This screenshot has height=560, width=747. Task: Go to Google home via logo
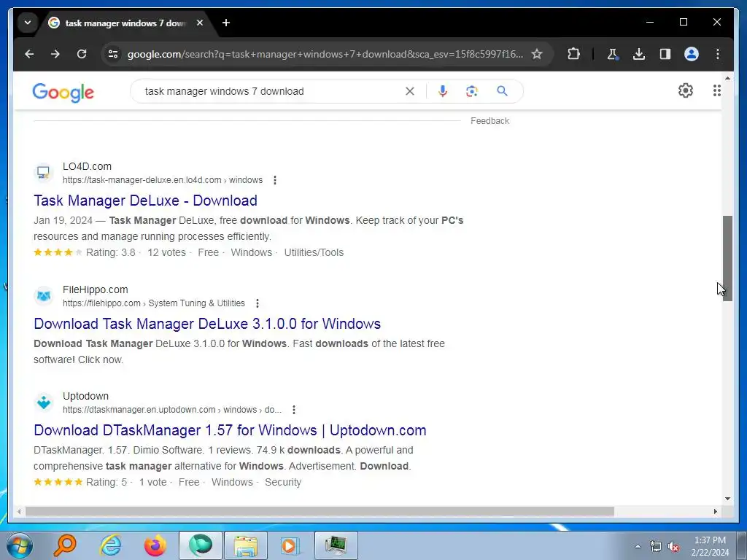coord(63,93)
